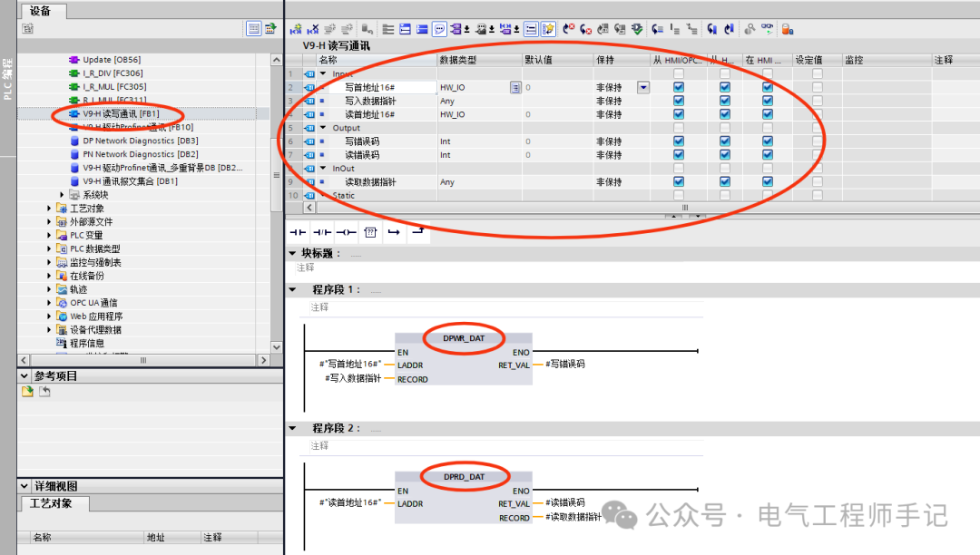This screenshot has width=980, height=555.
Task: Click the icon next to list view in device header
Action: 270,28
